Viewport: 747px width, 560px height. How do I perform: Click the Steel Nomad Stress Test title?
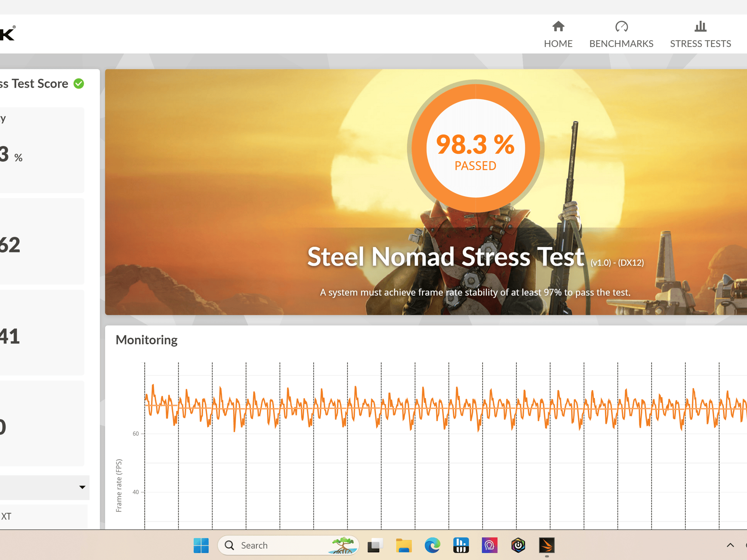coord(446,257)
